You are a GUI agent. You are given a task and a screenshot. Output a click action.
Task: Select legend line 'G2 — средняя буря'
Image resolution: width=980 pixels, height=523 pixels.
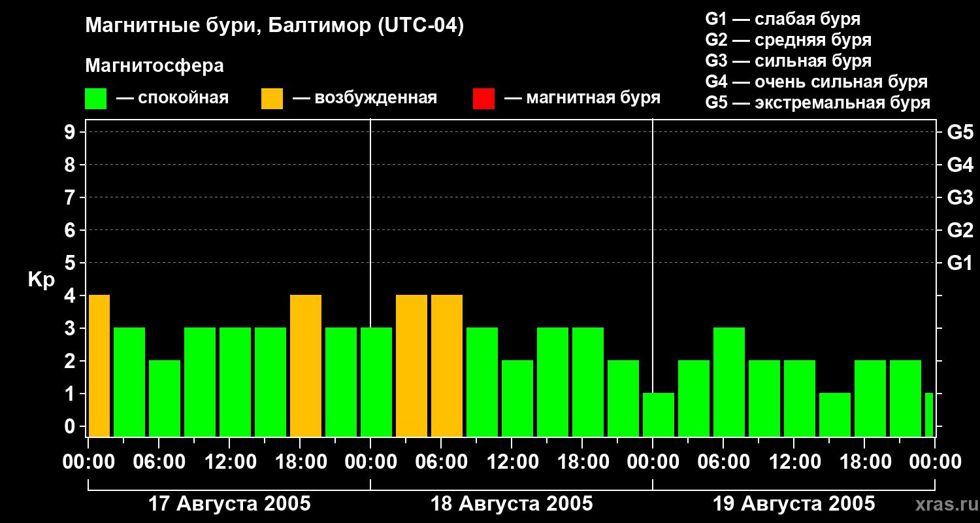(788, 40)
